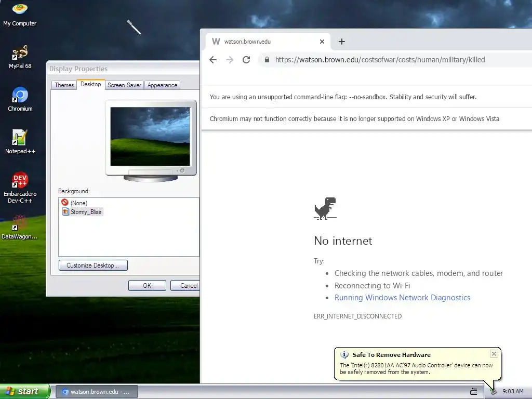Click the --no-sandbox warning infobar text

coord(343,97)
